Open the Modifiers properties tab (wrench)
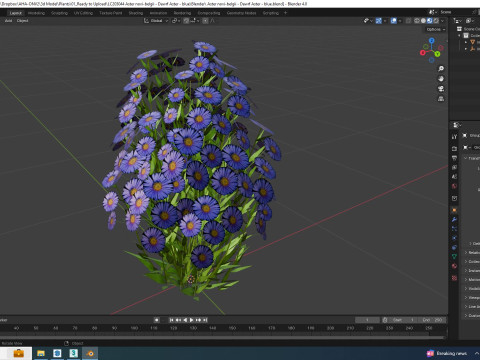480x360 pixels. click(454, 219)
